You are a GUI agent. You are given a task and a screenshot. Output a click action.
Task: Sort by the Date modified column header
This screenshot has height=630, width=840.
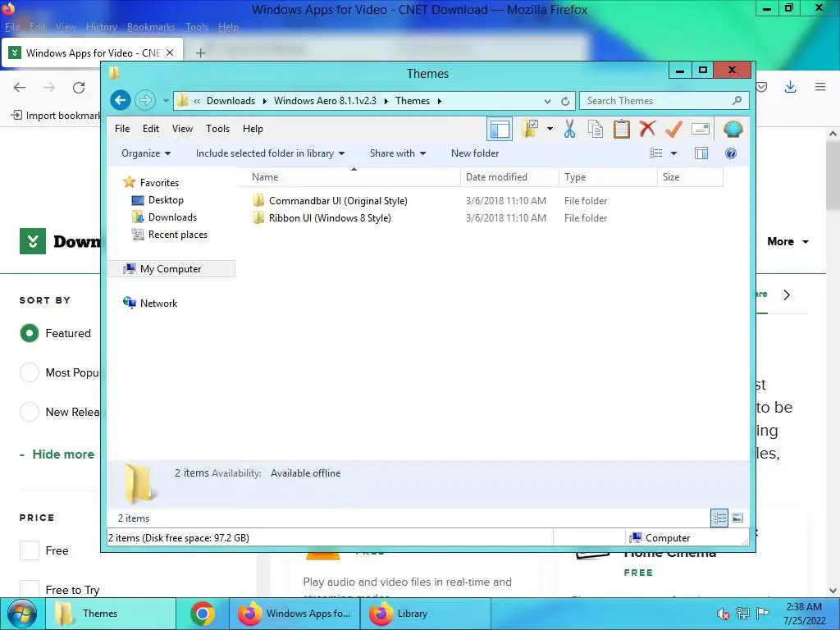tap(509, 177)
